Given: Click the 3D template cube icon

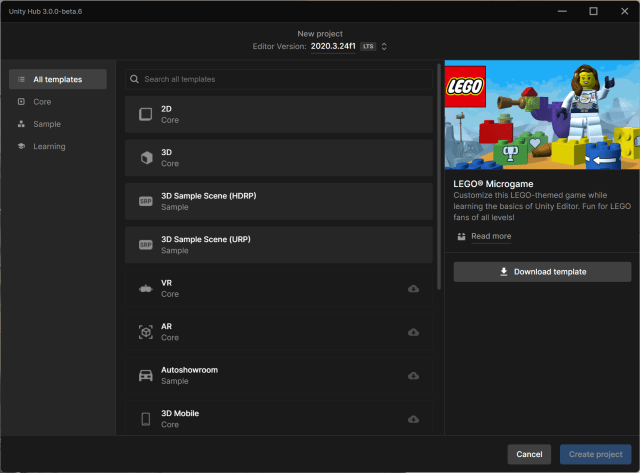Looking at the screenshot, I should (146, 158).
